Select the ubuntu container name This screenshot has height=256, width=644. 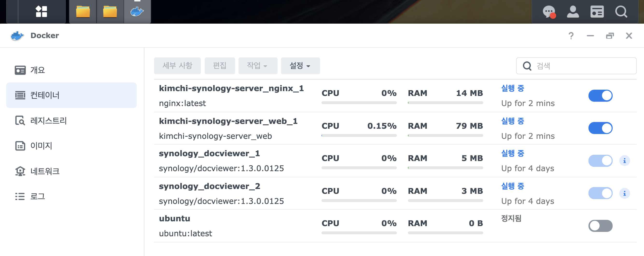[175, 219]
